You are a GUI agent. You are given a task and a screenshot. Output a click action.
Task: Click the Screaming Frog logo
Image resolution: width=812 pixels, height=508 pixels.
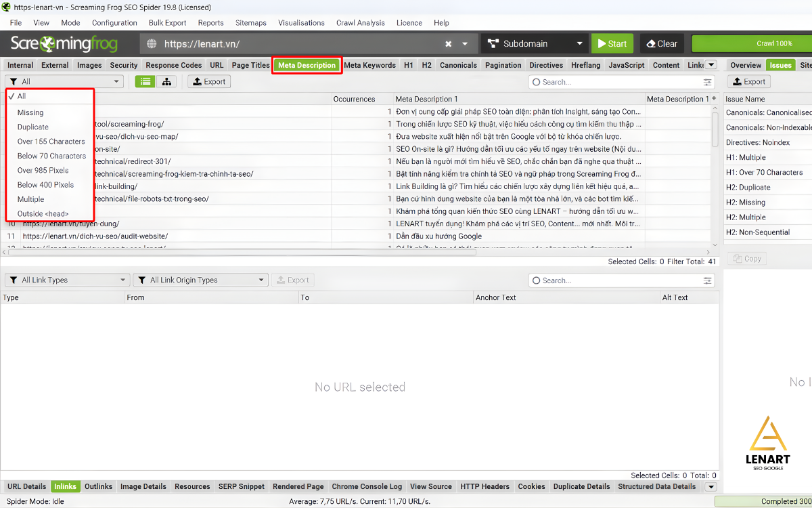tap(64, 44)
